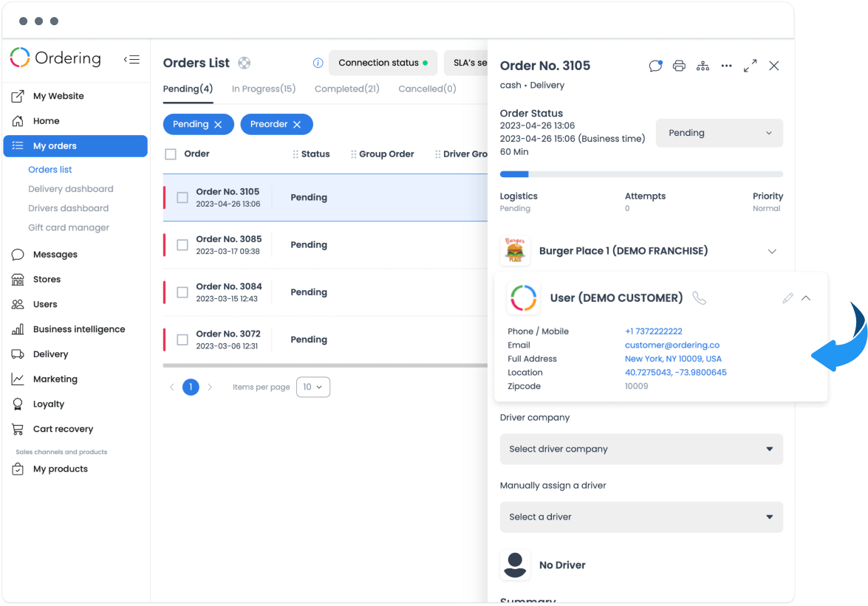
Task: Click the Users people icon
Action: 18,304
